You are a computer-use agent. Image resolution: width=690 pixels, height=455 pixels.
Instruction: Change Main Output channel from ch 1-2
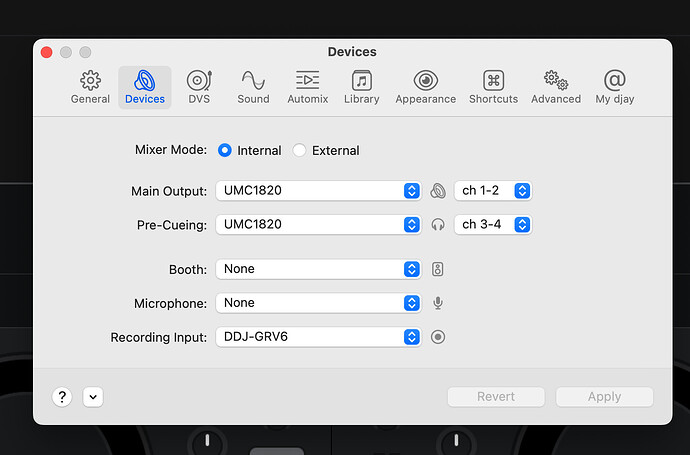pos(492,191)
